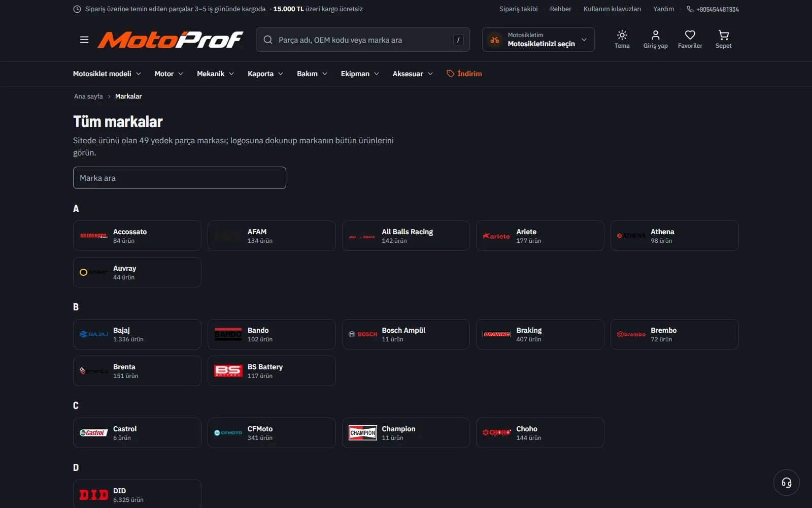Click the BS Battery brand logo
The width and height of the screenshot is (812, 508).
228,371
